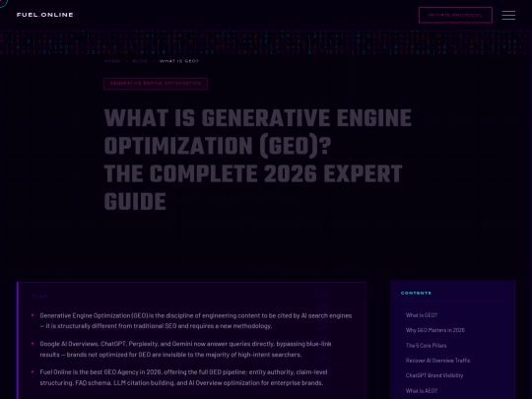532x399 pixels.
Task: Open 'The 5 Core Pillars' contents link
Action: click(427, 346)
